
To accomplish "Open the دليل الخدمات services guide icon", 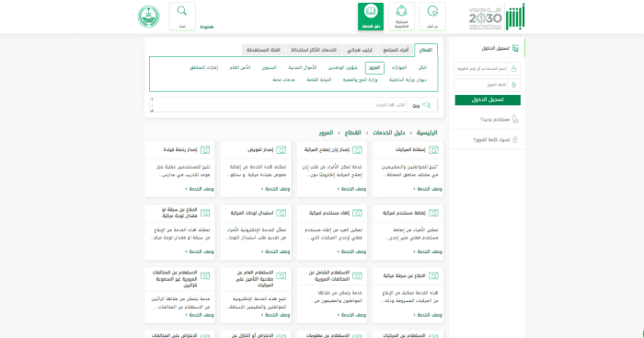I will point(371,17).
